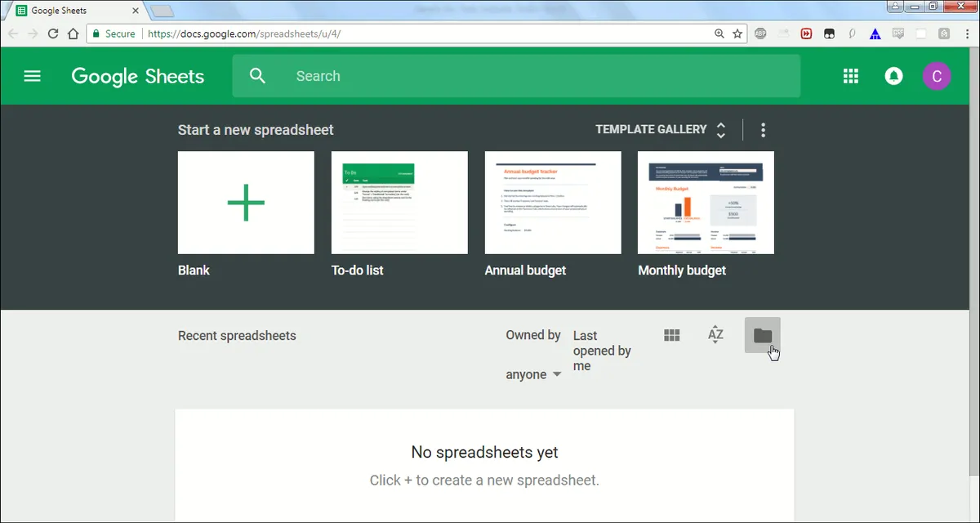This screenshot has height=523, width=980.
Task: Click the Google Sheets logo text
Action: click(138, 77)
